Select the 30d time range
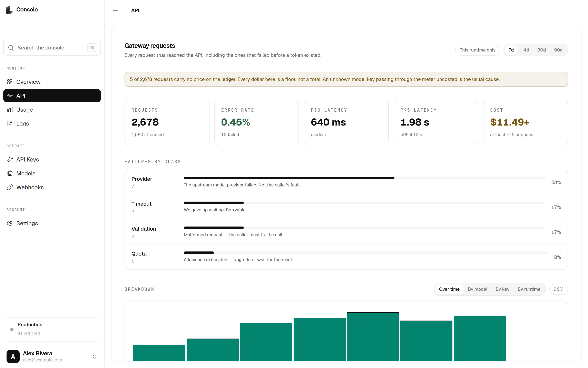 point(541,50)
